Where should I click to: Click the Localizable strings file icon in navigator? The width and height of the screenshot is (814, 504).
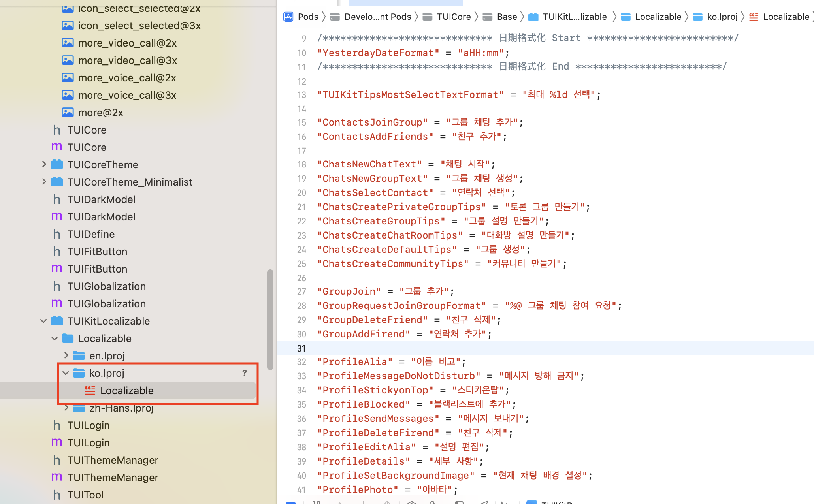[x=90, y=390]
